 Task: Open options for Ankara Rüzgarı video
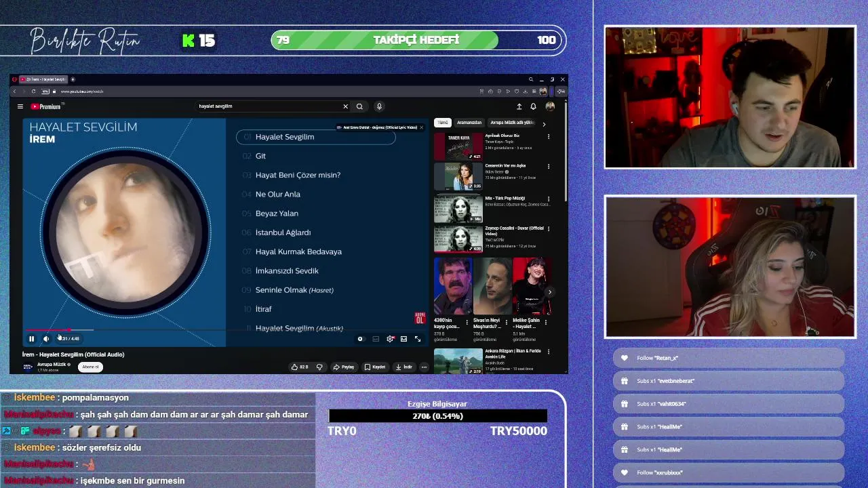[x=549, y=351]
